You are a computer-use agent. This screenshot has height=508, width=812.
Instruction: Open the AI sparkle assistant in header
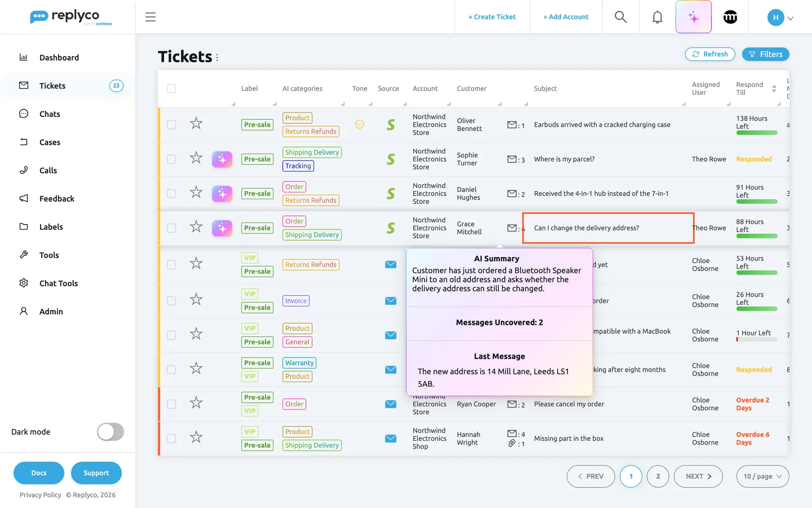693,17
